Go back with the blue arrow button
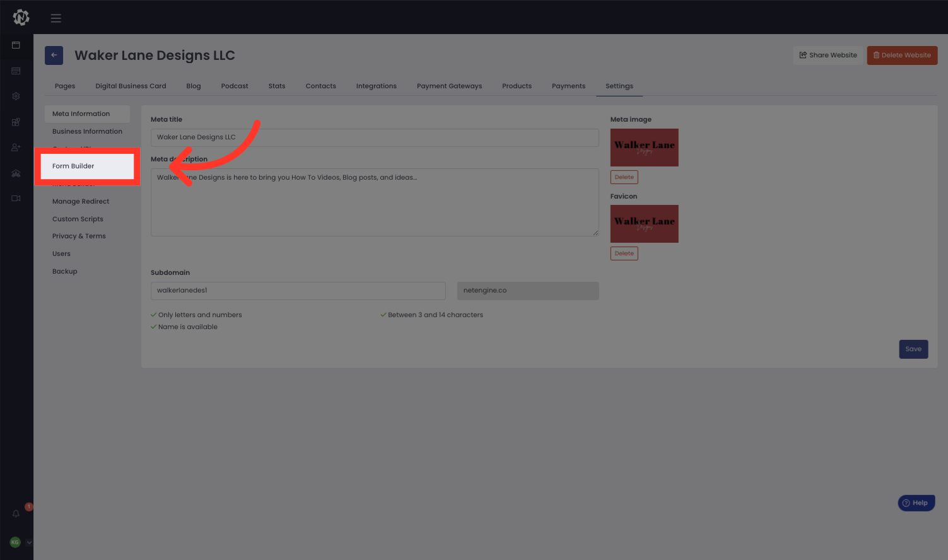 54,55
